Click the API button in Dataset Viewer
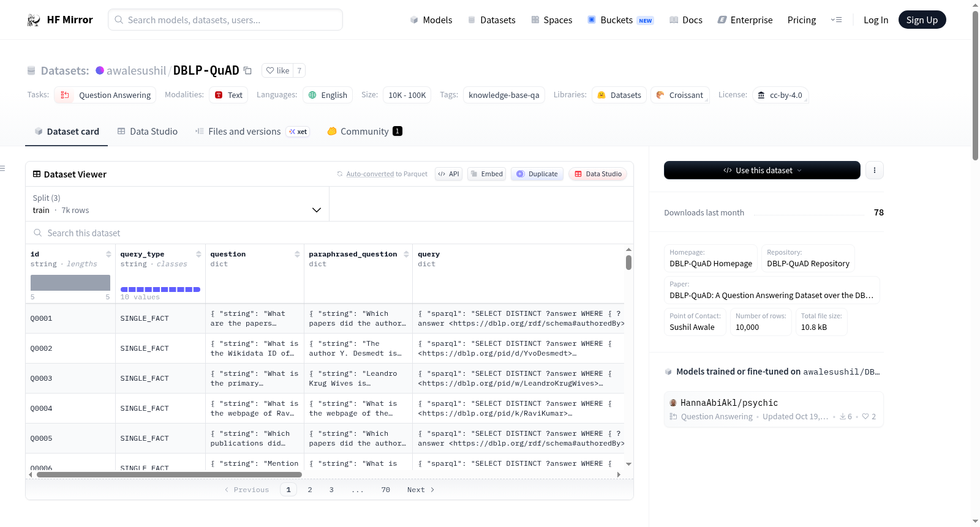The image size is (980, 527). [x=448, y=174]
